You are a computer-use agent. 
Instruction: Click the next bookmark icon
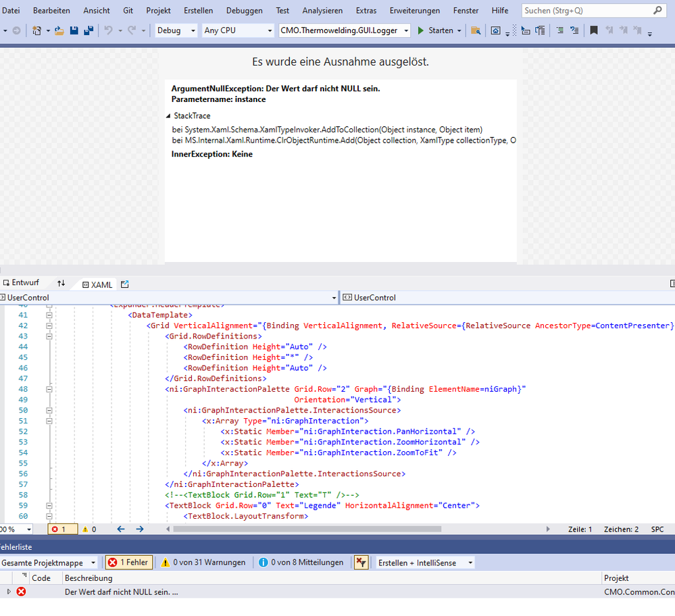point(624,30)
